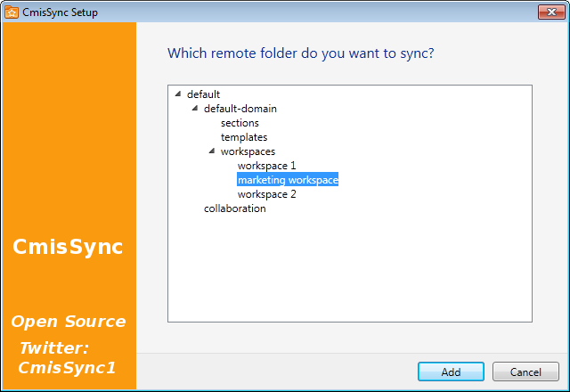Viewport: 570px width, 392px height.
Task: Click the Twitter: CmisSync1 text
Action: click(68, 357)
